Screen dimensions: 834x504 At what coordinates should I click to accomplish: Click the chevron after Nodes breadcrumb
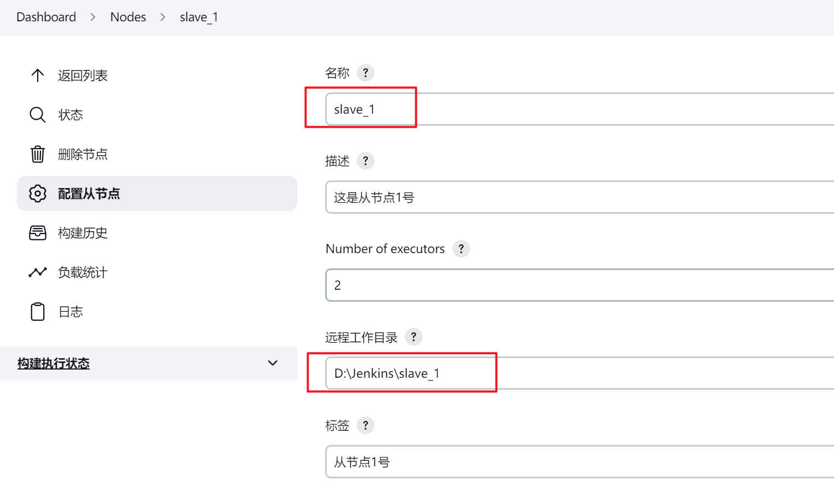pos(163,17)
